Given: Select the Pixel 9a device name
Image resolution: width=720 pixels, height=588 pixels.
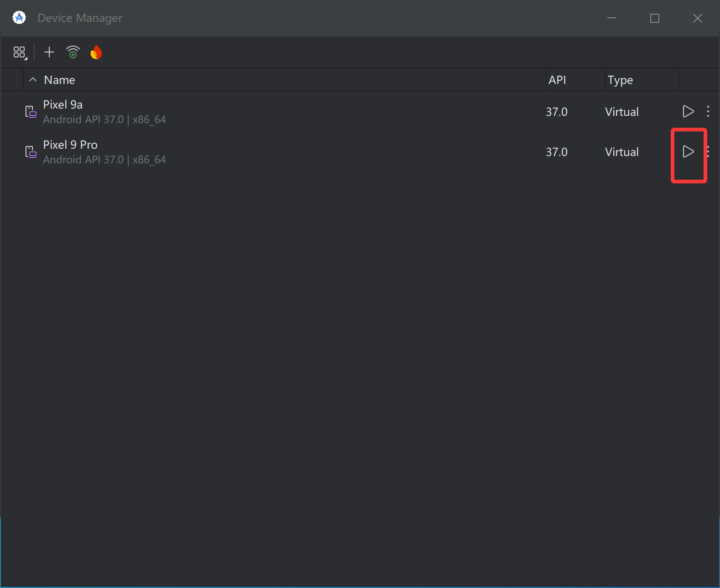Looking at the screenshot, I should click(63, 104).
